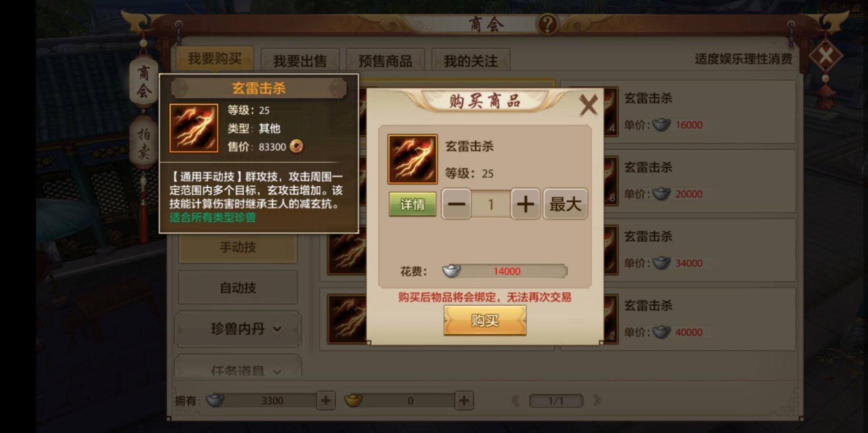Open the 我的关注 tab
The image size is (868, 433).
(x=470, y=61)
